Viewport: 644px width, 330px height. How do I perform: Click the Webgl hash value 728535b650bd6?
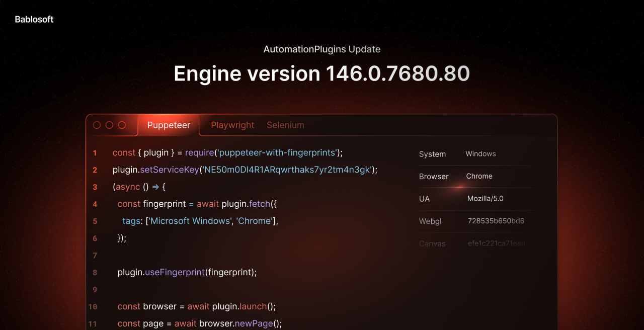[x=496, y=221]
